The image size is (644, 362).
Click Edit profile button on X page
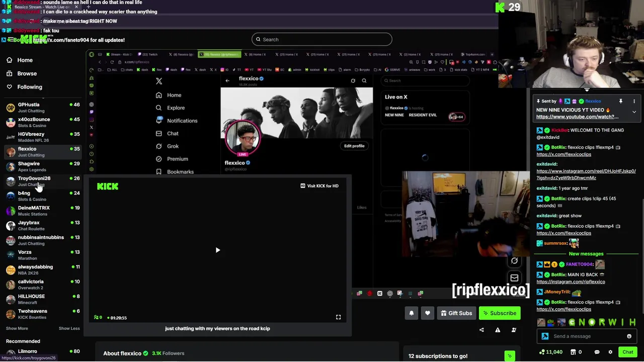click(x=354, y=146)
